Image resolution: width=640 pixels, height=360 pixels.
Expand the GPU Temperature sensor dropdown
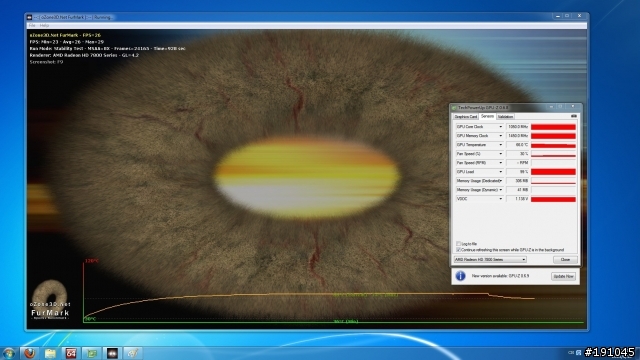[x=501, y=145]
